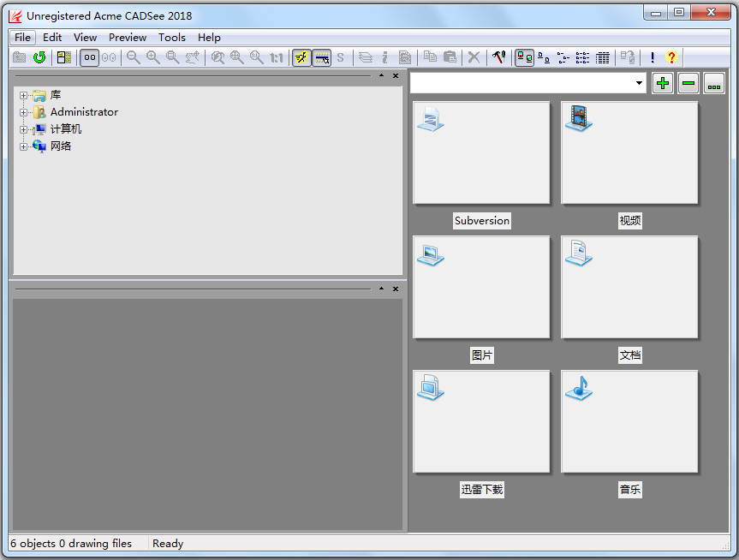Click the delete X toolbar icon
The height and width of the screenshot is (560, 739).
[x=474, y=57]
